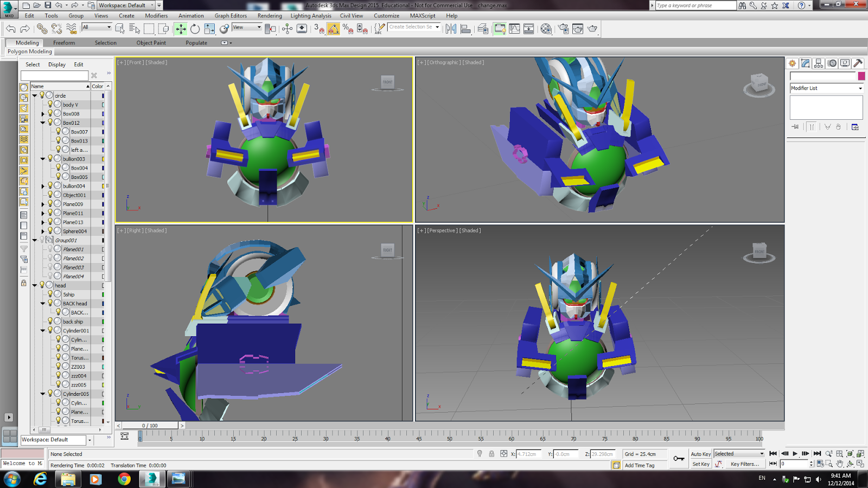Open Time Configuration dialog
This screenshot has height=488, width=868.
[820, 464]
